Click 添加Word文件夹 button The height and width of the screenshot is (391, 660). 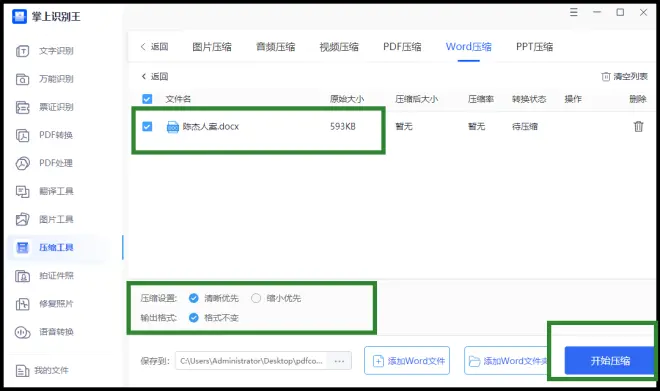[507, 361]
